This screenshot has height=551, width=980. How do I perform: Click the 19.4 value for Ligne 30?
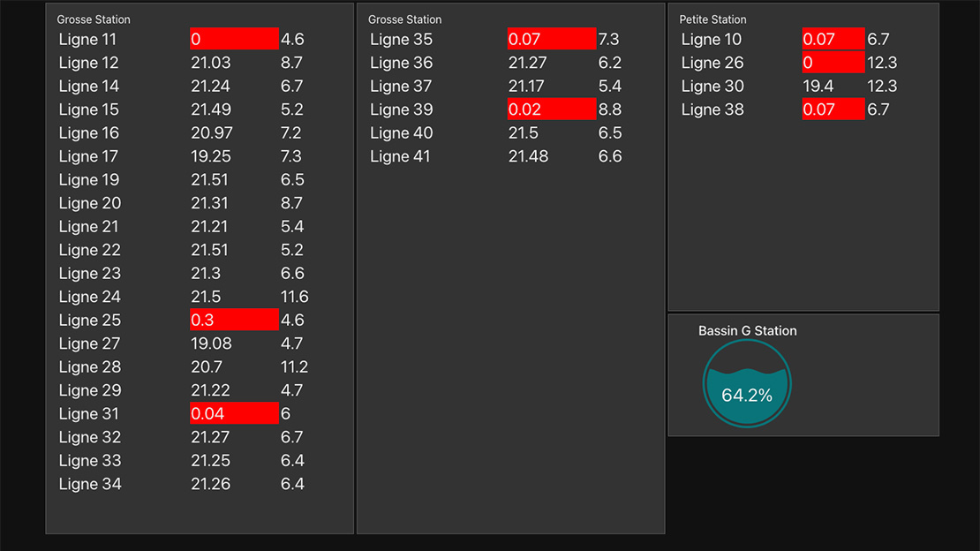pos(818,86)
